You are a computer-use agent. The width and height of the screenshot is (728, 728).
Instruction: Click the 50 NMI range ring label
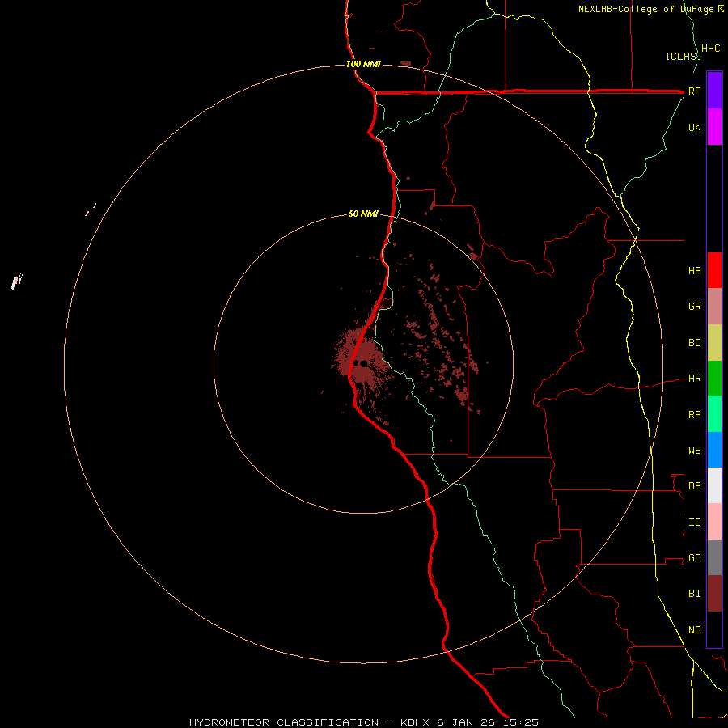point(363,214)
